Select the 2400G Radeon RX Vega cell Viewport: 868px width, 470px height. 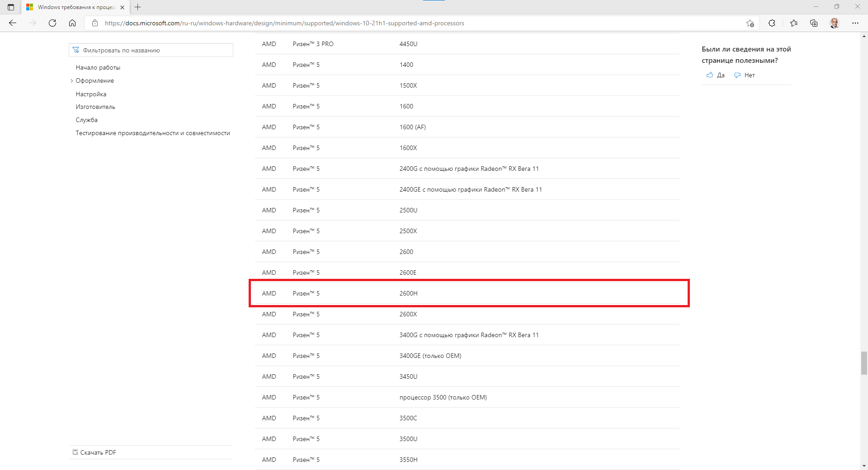tap(469, 169)
